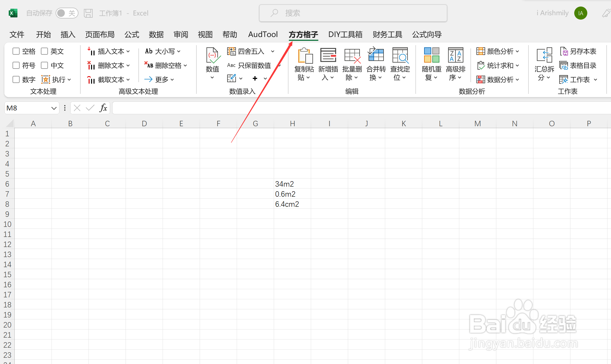Image resolution: width=611 pixels, height=364 pixels.
Task: Toggle the 自动保存 autosave switch
Action: click(67, 13)
